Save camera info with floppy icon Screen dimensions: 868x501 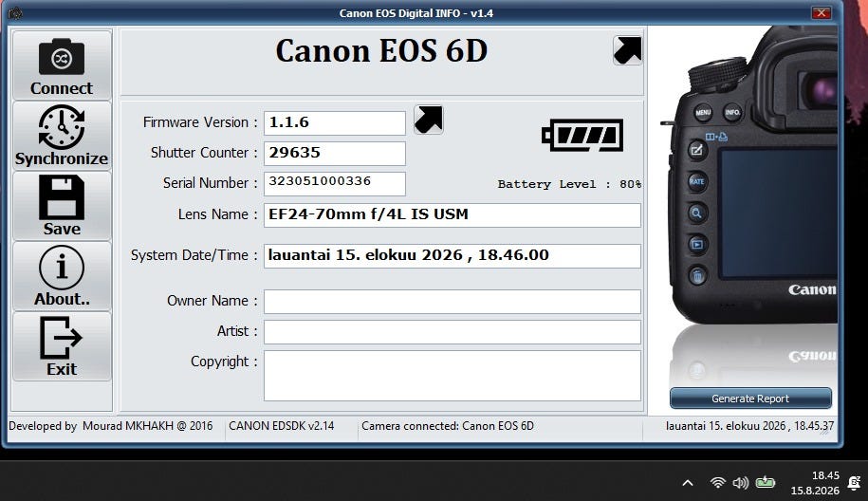(62, 205)
